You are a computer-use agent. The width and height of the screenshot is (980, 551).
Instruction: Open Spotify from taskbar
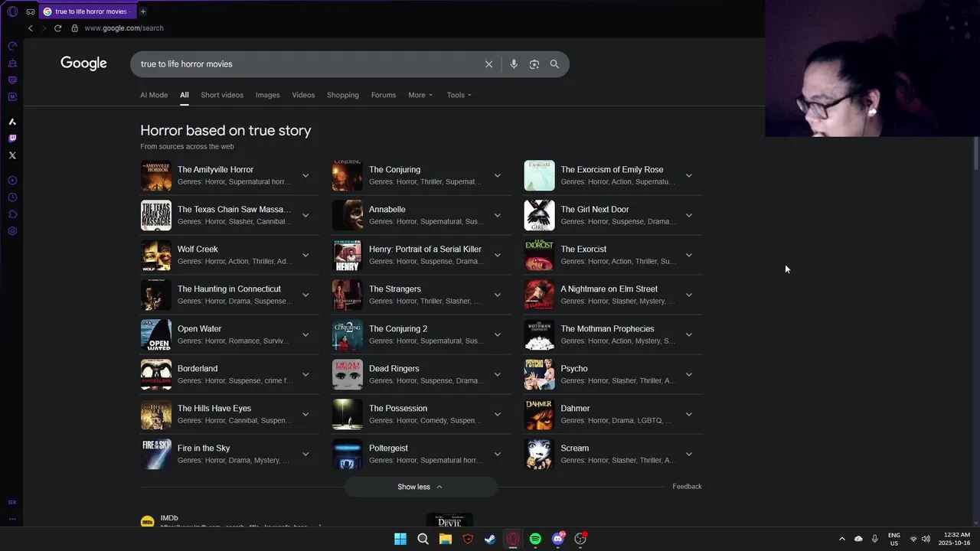pos(535,539)
